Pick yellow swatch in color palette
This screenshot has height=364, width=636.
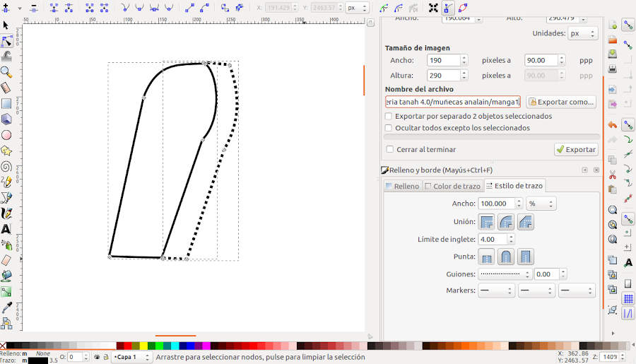[x=143, y=346]
